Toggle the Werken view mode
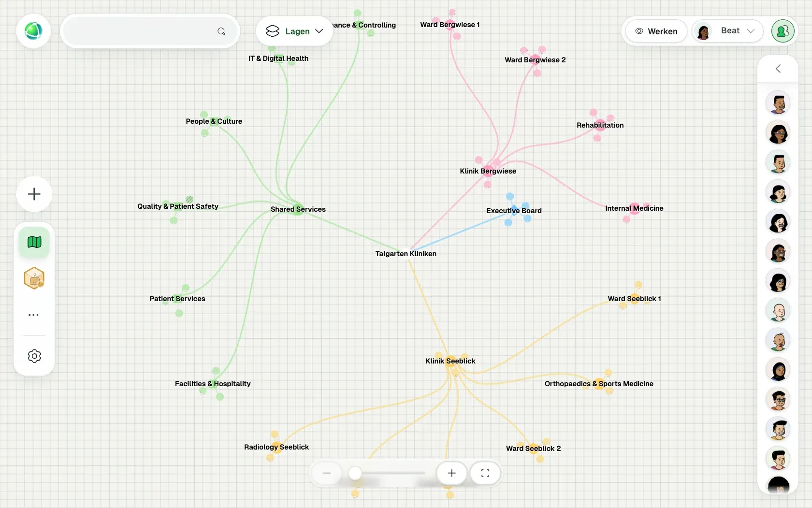Image resolution: width=812 pixels, height=508 pixels. click(656, 31)
